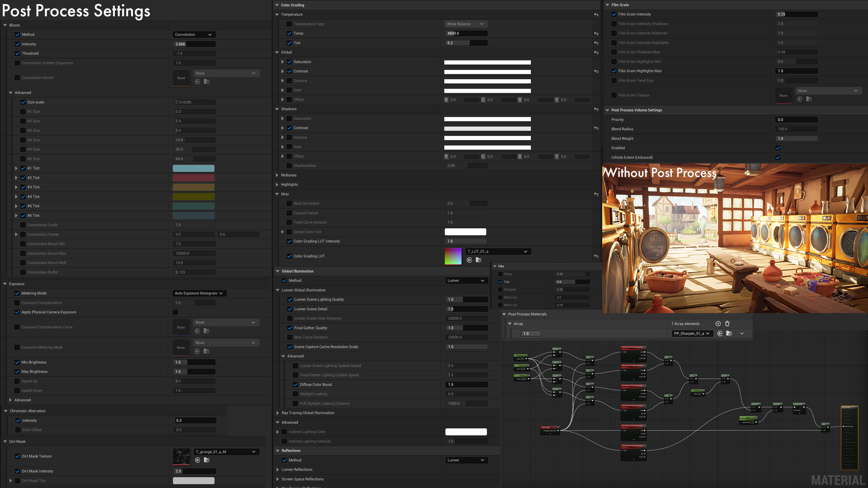
Task: Open the Bloom Method Convolution dropdown
Action: 193,35
